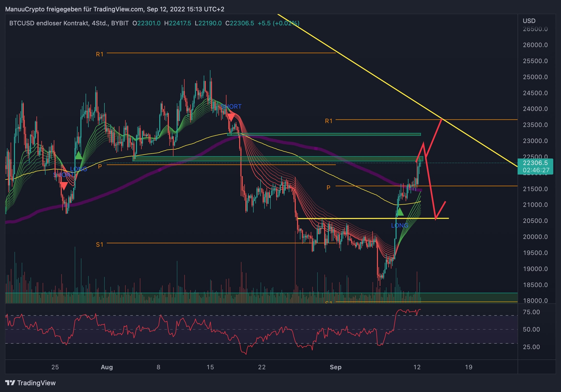Screen dimensions: 561x392
Task: Click the green LONG triangle marker in late July
Action: pos(78,155)
